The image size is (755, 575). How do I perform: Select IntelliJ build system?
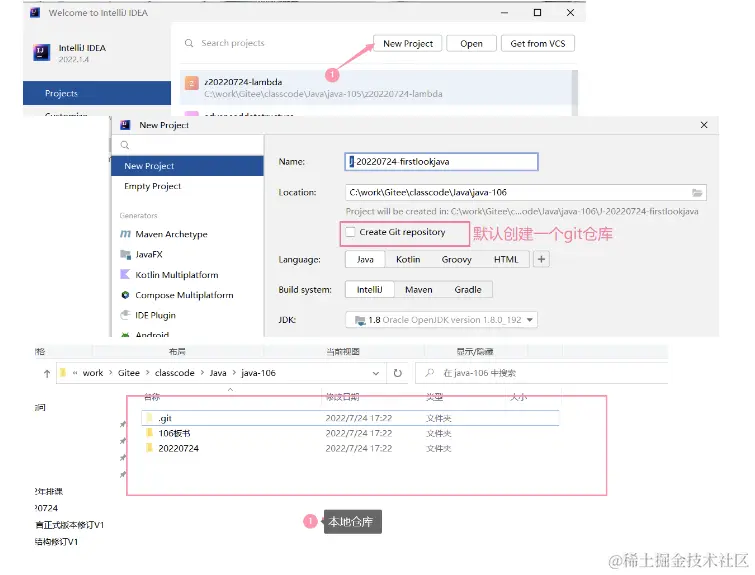[369, 289]
